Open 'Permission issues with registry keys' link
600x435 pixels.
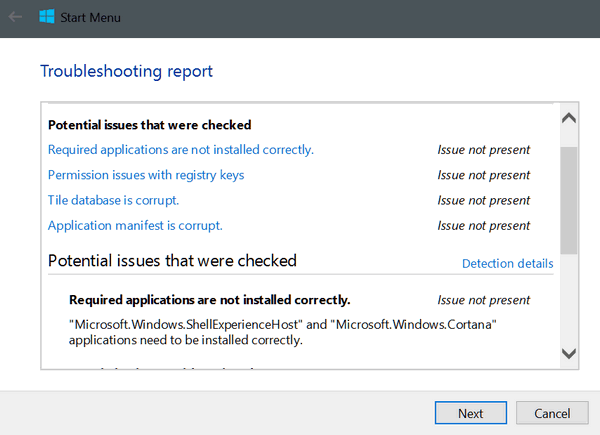(x=146, y=175)
